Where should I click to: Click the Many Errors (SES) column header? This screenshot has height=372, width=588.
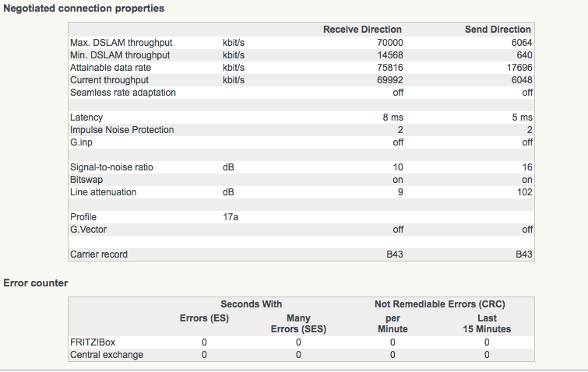point(298,324)
